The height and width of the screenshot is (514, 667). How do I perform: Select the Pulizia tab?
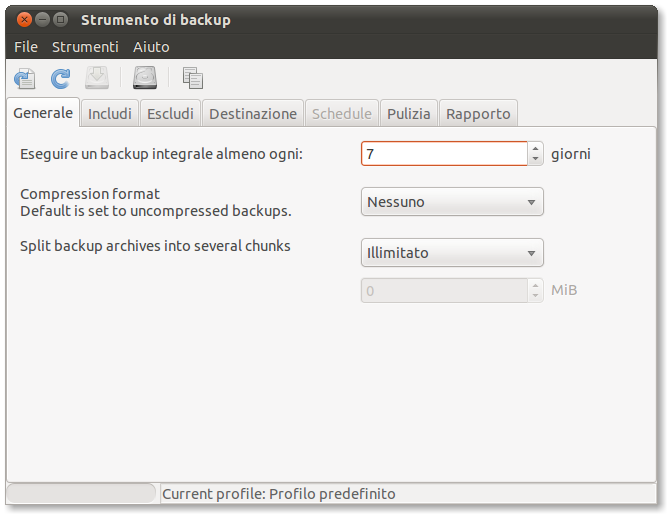[x=409, y=114]
